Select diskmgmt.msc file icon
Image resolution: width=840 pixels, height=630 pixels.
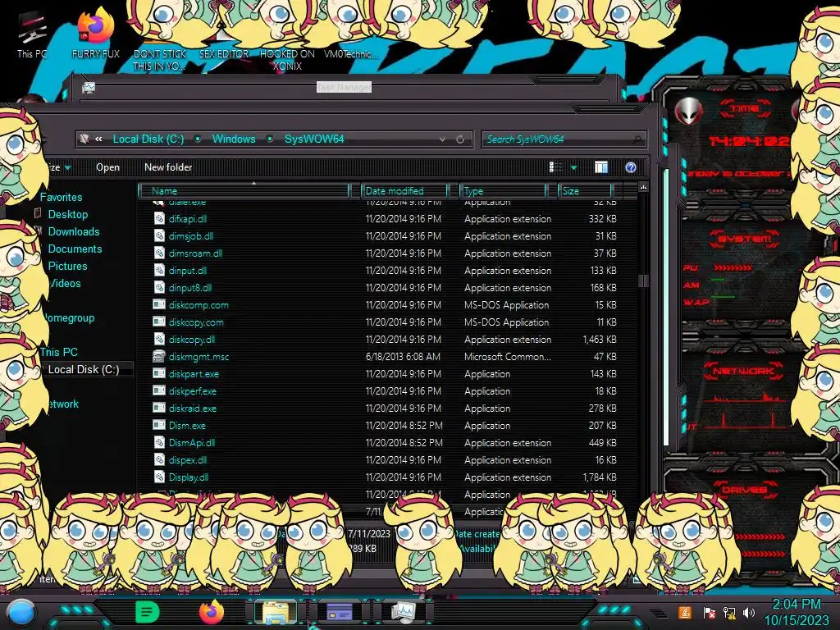point(159,356)
